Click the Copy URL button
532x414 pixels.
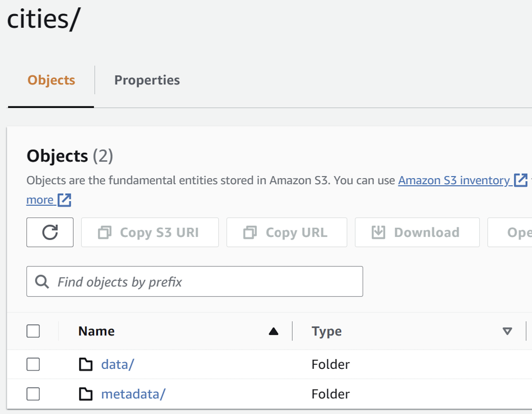point(287,232)
